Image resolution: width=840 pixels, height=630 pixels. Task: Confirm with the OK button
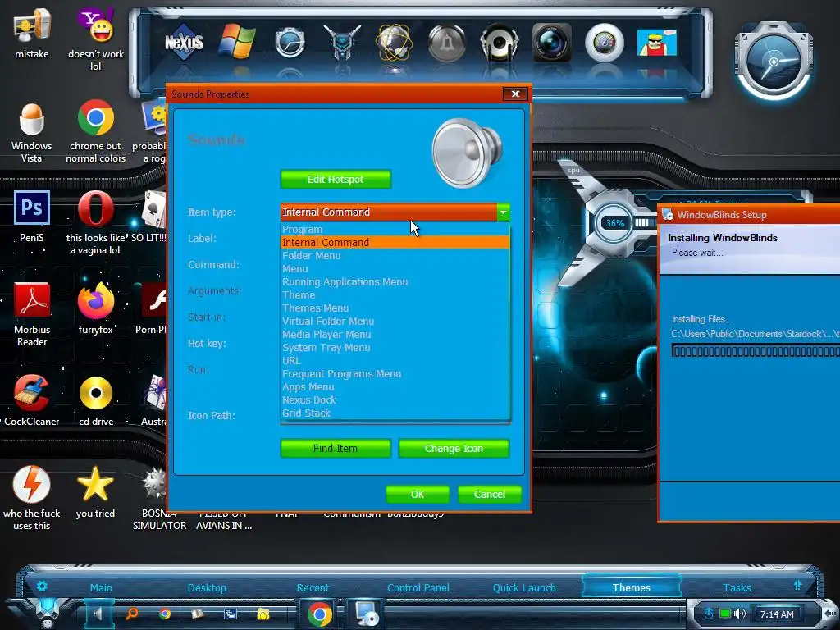418,494
